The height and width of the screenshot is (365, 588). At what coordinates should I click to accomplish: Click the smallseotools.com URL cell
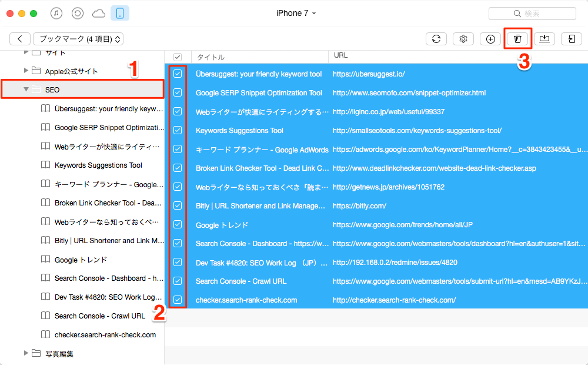click(417, 130)
